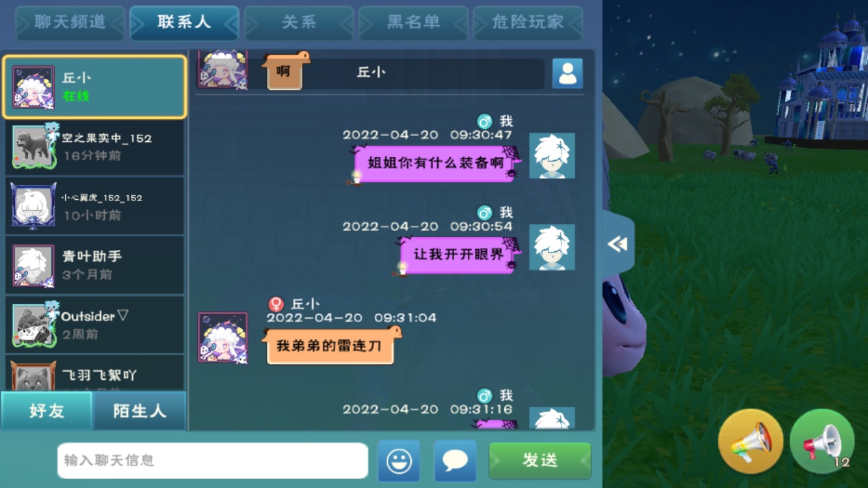Toggle the 好友 friends list filter
The image size is (868, 488).
click(x=47, y=411)
